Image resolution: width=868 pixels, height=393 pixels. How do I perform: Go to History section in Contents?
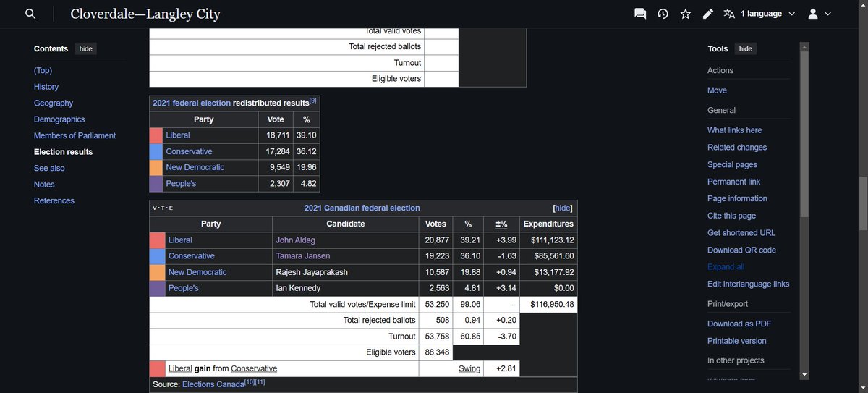tap(46, 87)
